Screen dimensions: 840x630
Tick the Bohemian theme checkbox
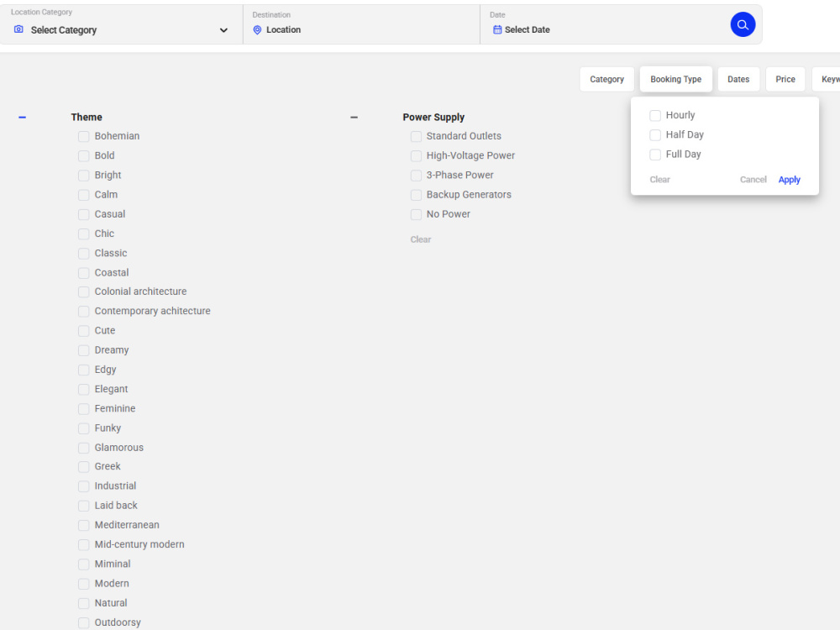coord(83,137)
